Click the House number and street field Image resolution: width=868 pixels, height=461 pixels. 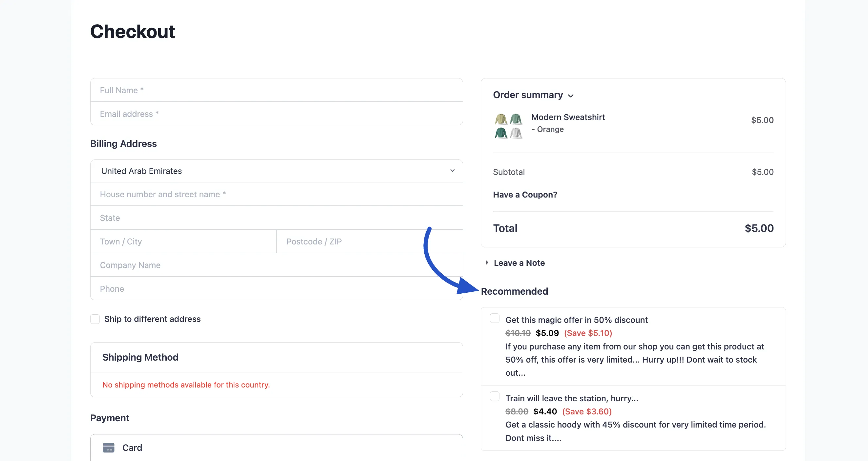[x=276, y=195]
